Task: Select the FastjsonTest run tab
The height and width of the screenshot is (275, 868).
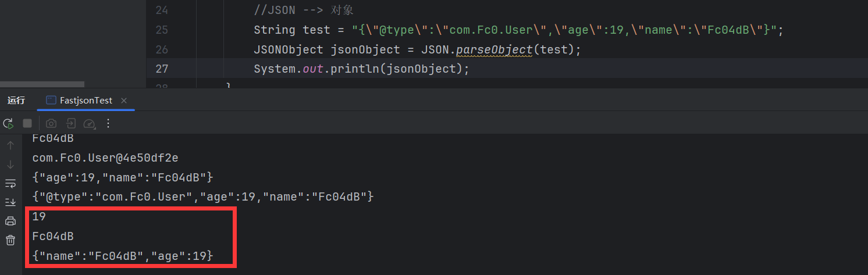Action: tap(86, 101)
